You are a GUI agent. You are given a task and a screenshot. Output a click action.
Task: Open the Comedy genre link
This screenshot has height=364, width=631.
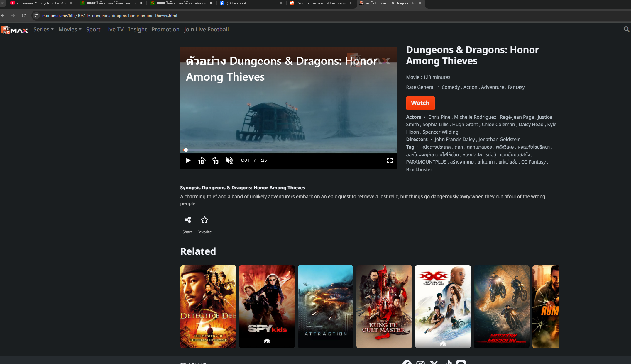point(451,87)
